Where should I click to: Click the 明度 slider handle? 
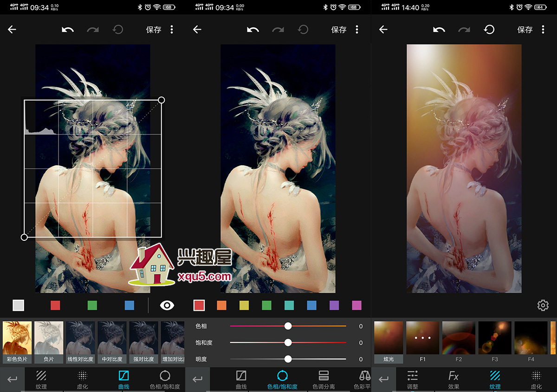(288, 359)
